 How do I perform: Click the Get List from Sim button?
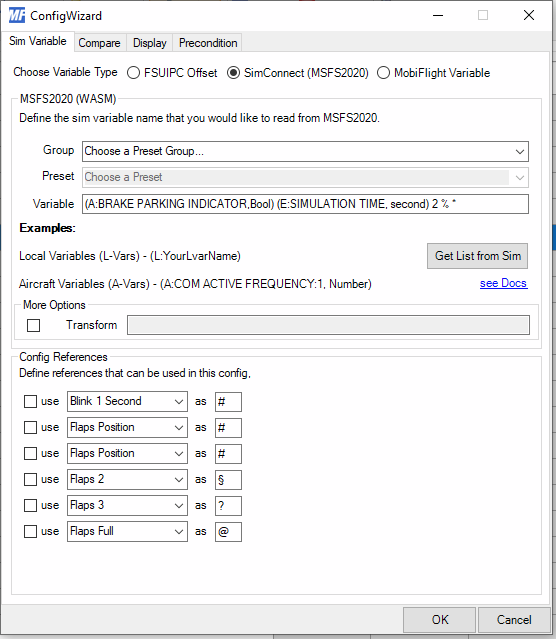point(477,256)
